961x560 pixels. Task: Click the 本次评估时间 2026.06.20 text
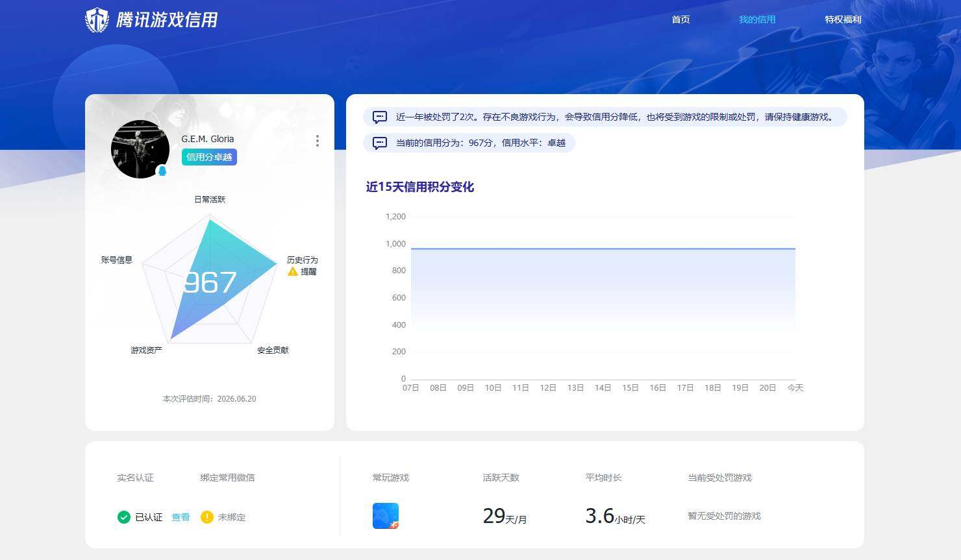(209, 398)
